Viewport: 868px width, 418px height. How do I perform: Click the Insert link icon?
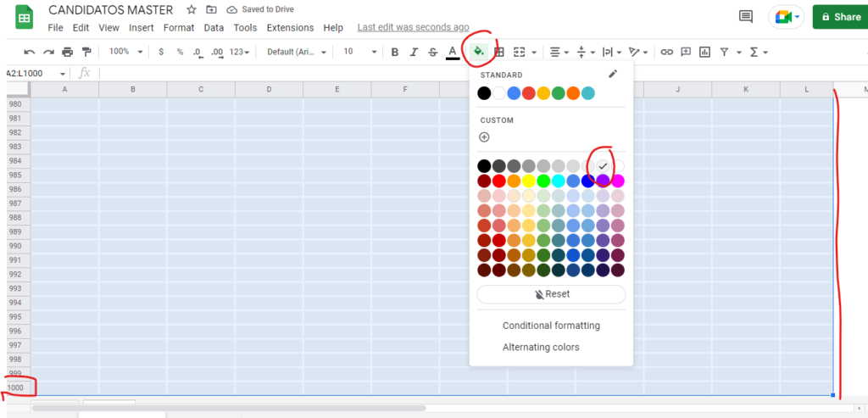pos(667,52)
